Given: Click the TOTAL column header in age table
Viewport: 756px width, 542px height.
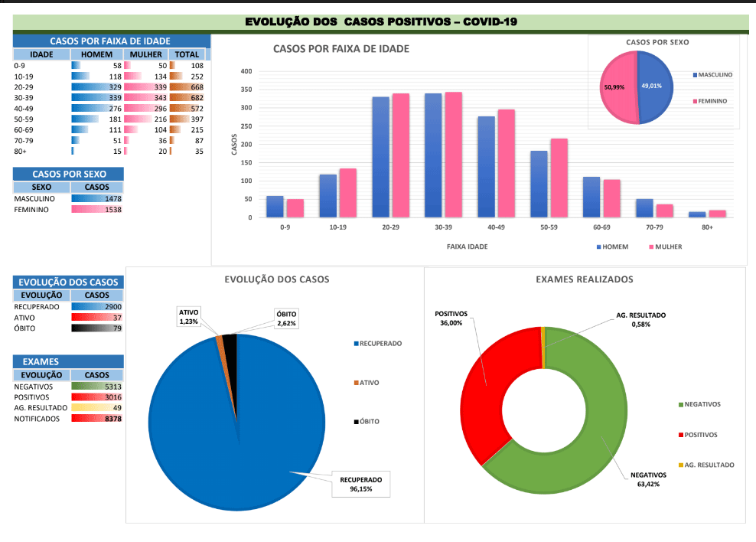Looking at the screenshot, I should pos(187,55).
